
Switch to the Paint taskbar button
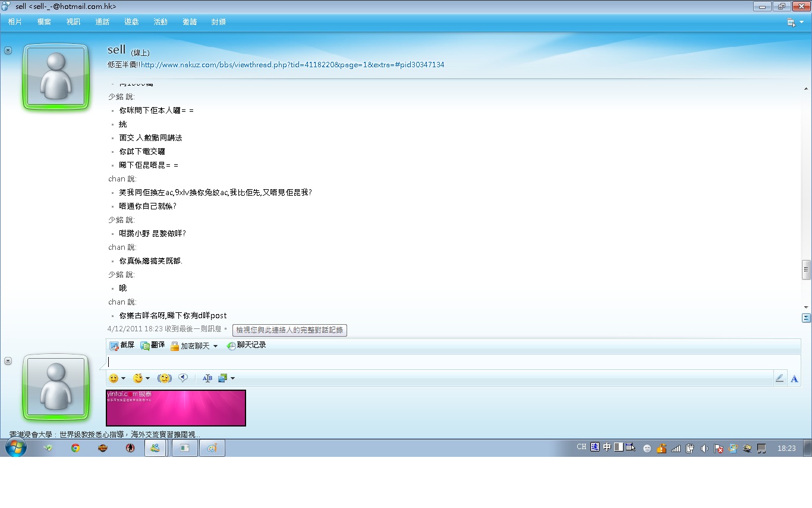[212, 449]
